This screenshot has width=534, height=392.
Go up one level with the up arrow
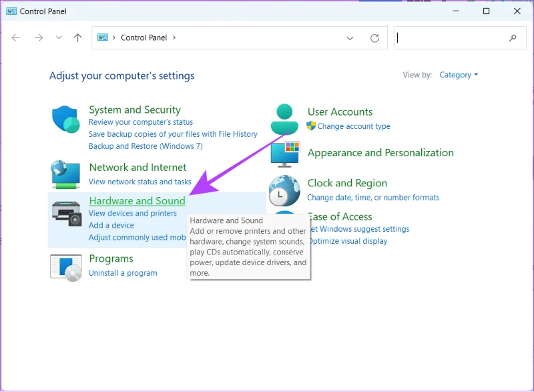coord(77,37)
